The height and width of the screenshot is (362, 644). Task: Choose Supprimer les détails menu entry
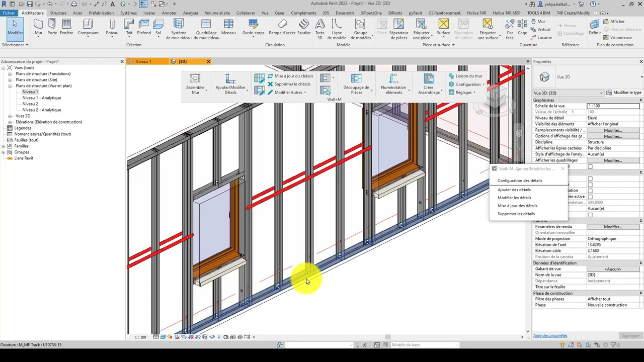(x=516, y=214)
